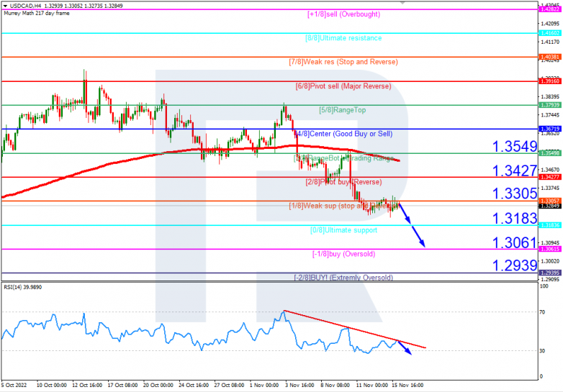563x392 pixels.
Task: Select the [0/8]Ultimate support label
Action: 343,230
